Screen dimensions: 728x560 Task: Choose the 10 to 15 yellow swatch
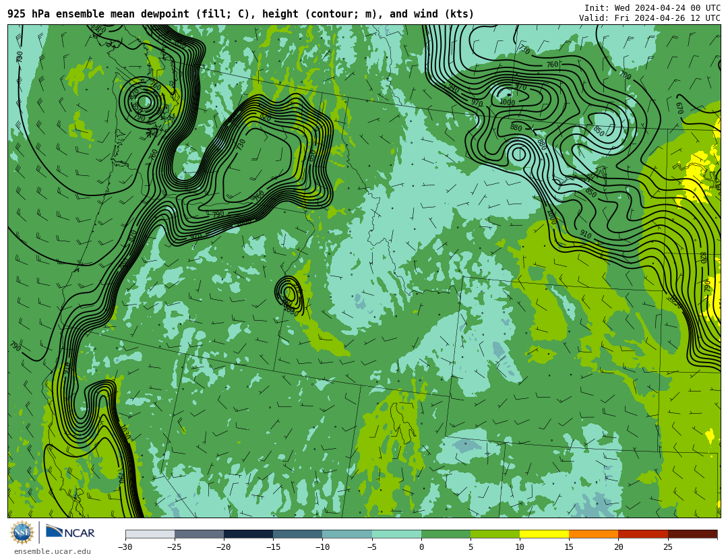pyautogui.click(x=544, y=534)
